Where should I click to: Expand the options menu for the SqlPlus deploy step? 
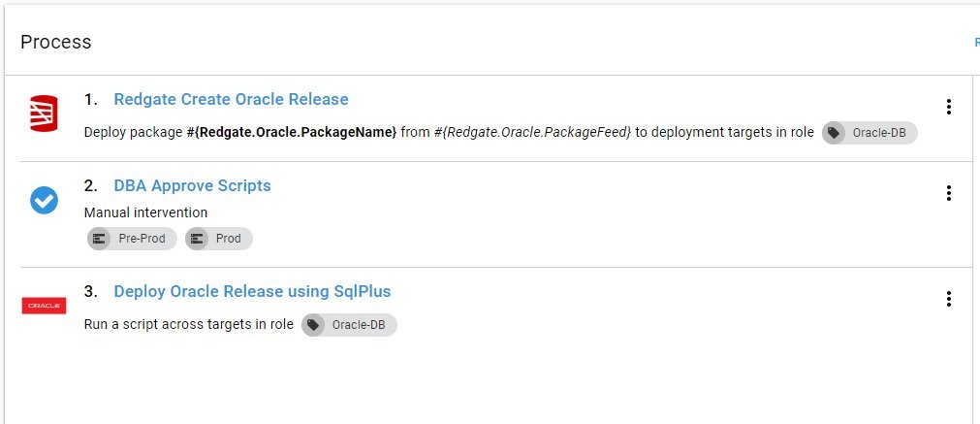949,299
